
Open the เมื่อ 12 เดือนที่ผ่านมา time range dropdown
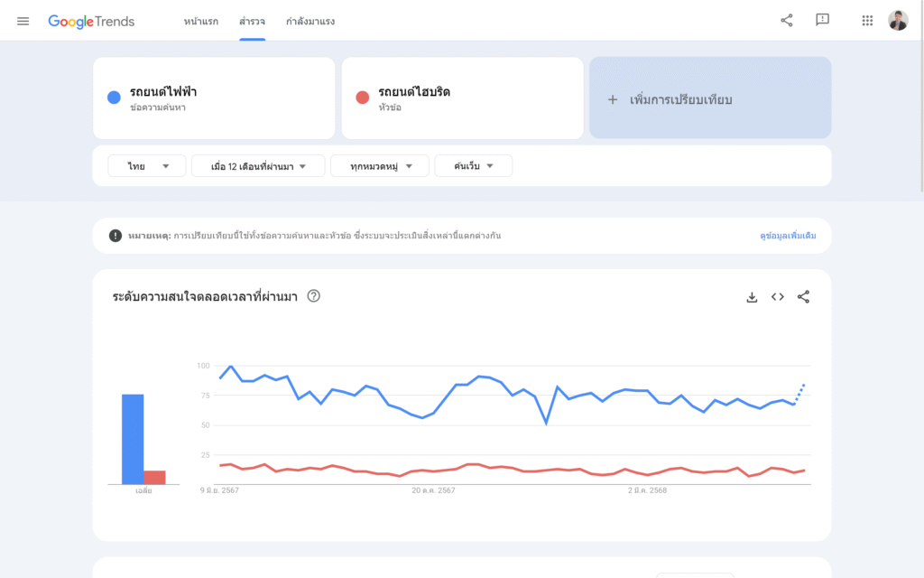coord(258,166)
